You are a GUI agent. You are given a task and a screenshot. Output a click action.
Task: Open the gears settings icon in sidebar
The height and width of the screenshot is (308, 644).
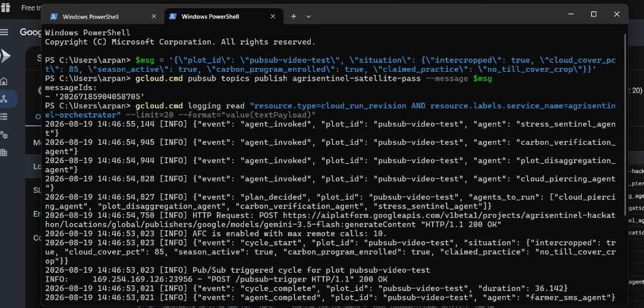click(x=4, y=135)
